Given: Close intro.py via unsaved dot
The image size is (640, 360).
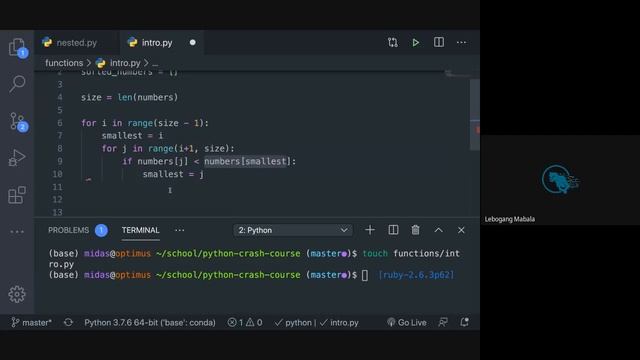Looking at the screenshot, I should [193, 42].
